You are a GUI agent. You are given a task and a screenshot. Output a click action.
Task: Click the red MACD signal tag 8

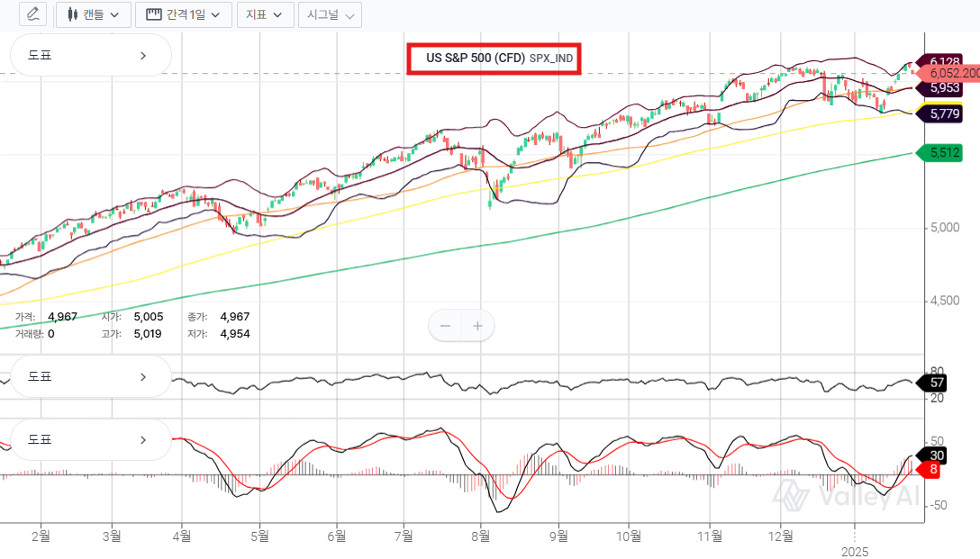pos(933,469)
